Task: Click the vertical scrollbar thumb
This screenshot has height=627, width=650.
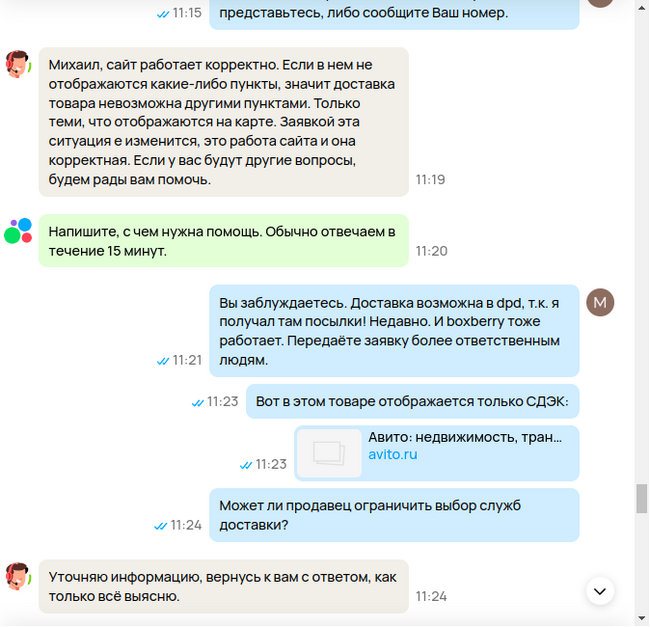Action: coord(642,499)
